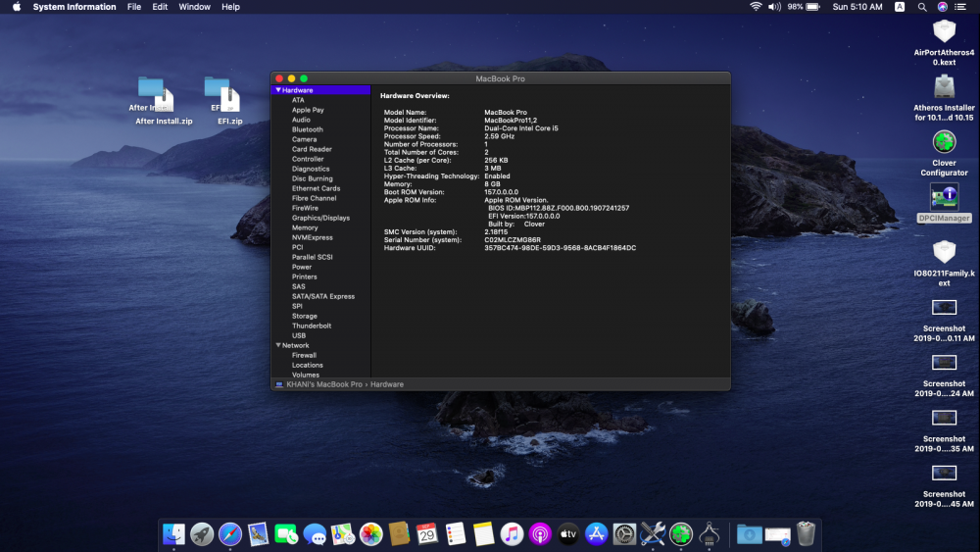Open Music from the dock
This screenshot has width=980, height=552.
512,534
